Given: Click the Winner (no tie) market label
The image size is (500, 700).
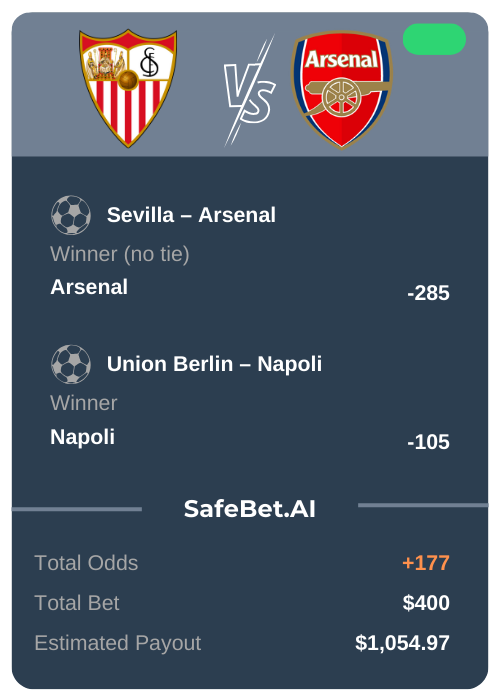Looking at the screenshot, I should point(120,254).
